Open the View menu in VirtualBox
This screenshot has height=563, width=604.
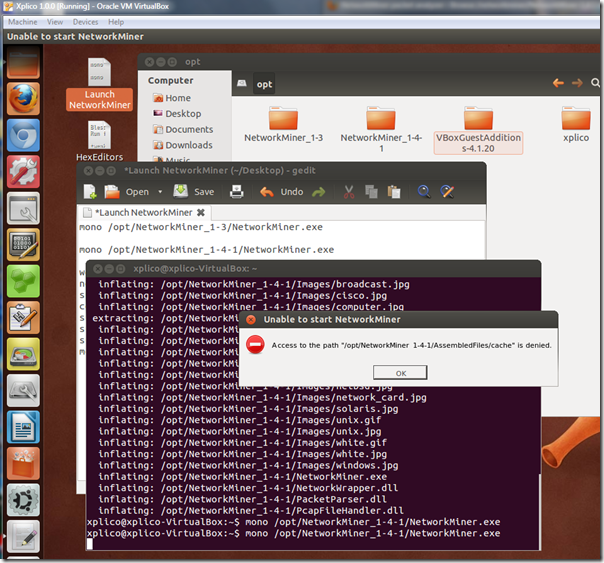[x=55, y=22]
